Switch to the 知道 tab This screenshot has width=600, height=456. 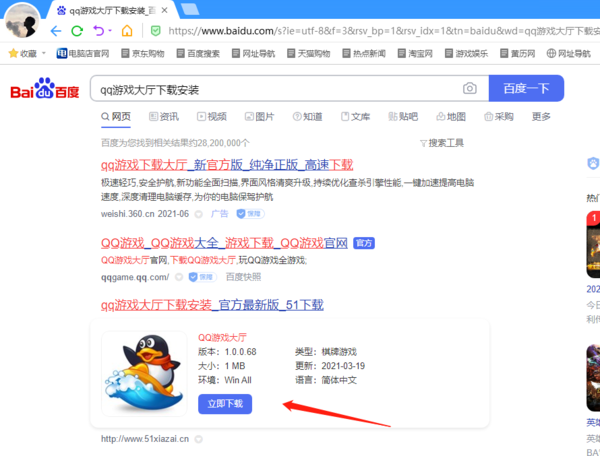tap(307, 116)
